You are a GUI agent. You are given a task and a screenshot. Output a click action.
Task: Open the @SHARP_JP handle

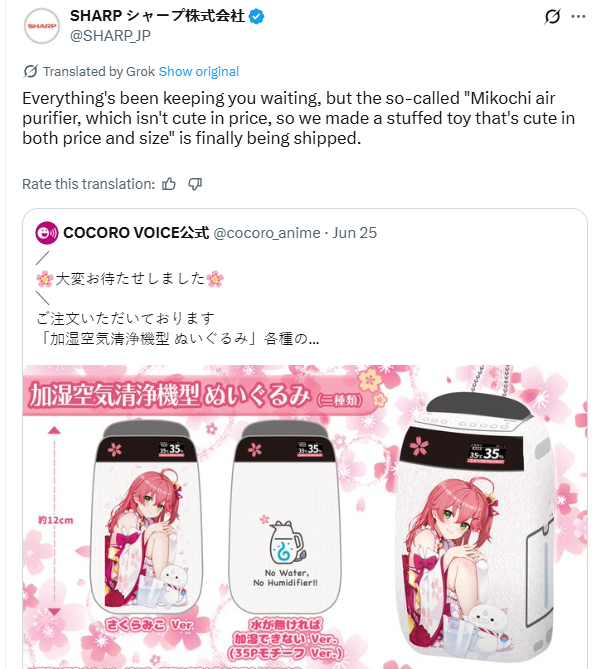coord(110,36)
